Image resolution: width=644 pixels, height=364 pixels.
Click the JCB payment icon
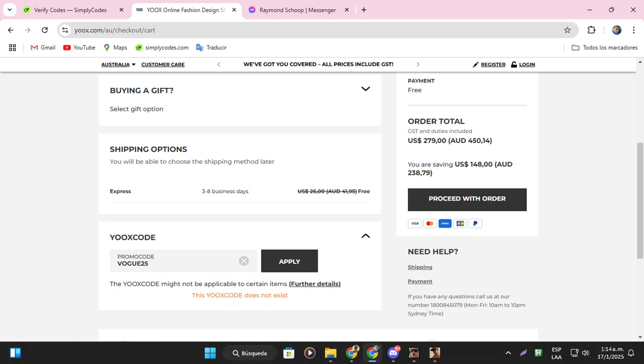[460, 223]
